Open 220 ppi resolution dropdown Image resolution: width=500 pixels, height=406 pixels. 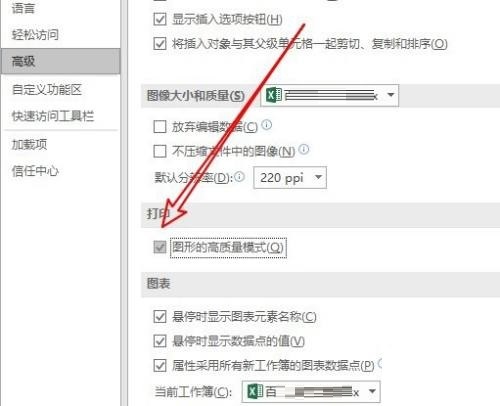[x=290, y=178]
